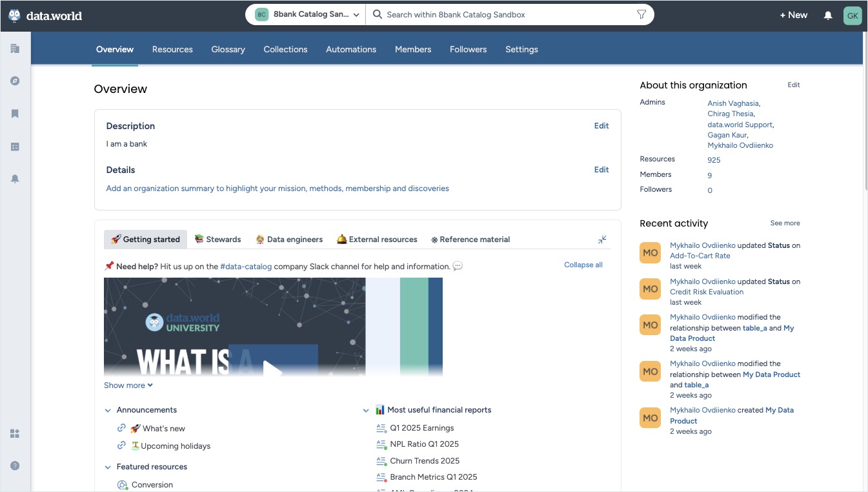Image resolution: width=868 pixels, height=492 pixels.
Task: Switch to the Collections tab
Action: click(x=285, y=49)
